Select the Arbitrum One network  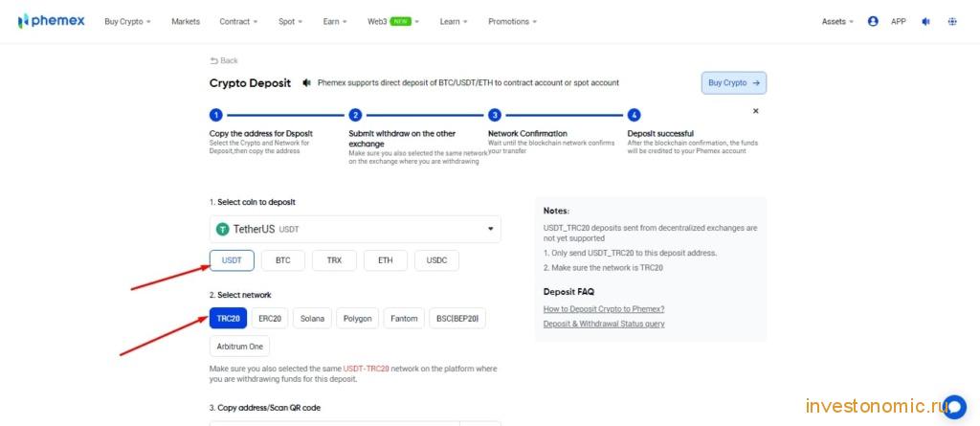click(239, 346)
